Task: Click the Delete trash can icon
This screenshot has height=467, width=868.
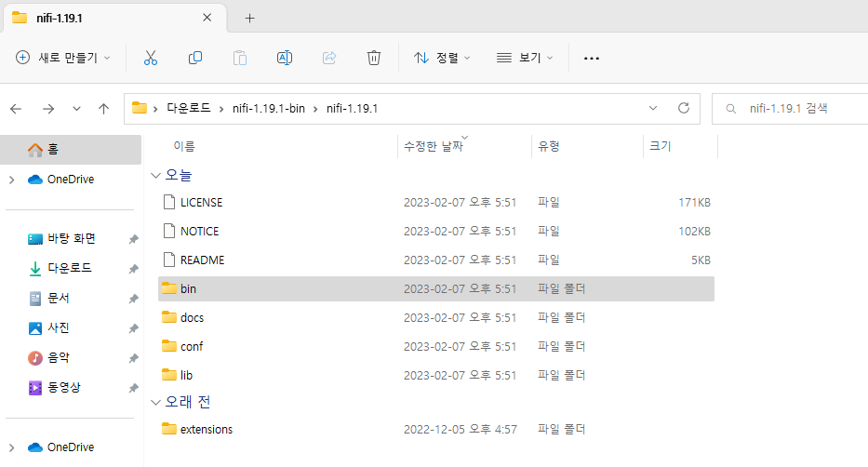Action: click(374, 58)
